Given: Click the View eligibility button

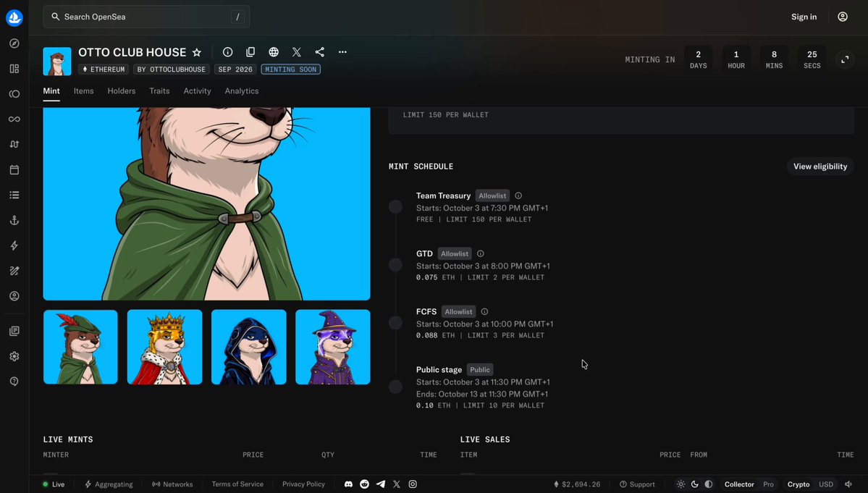Looking at the screenshot, I should coord(819,167).
